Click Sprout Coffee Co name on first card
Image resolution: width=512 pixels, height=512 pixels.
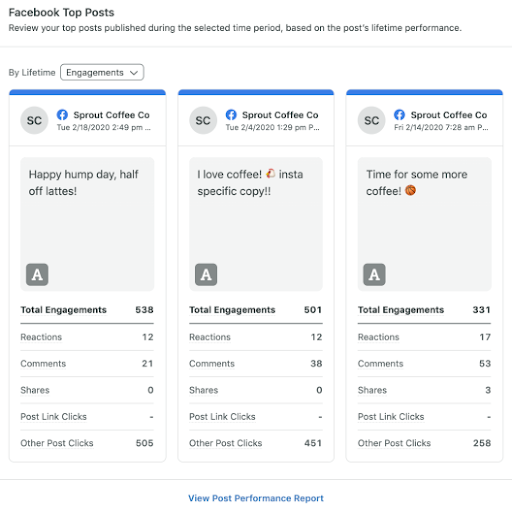point(112,115)
